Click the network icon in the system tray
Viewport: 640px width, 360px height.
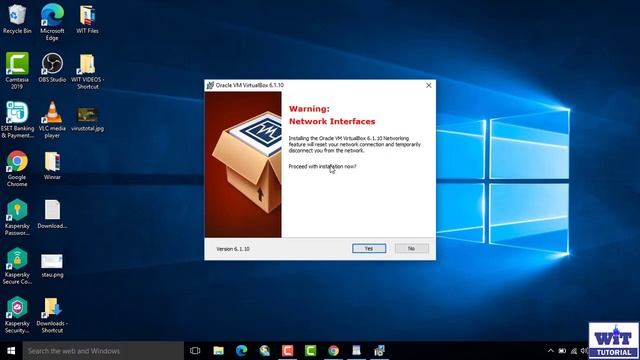click(574, 351)
